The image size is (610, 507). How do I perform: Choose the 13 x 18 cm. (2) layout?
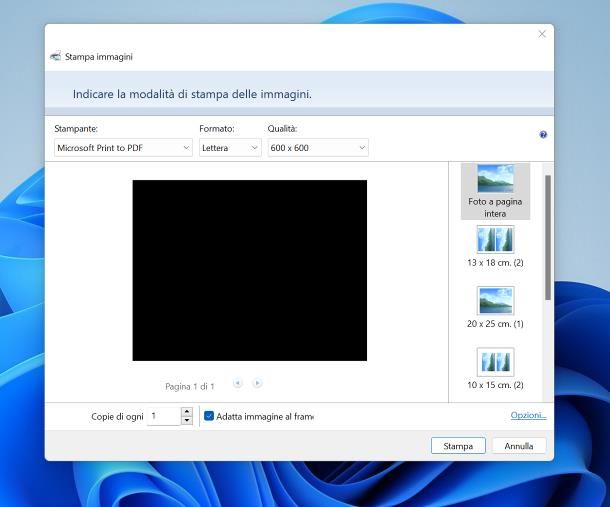[495, 247]
